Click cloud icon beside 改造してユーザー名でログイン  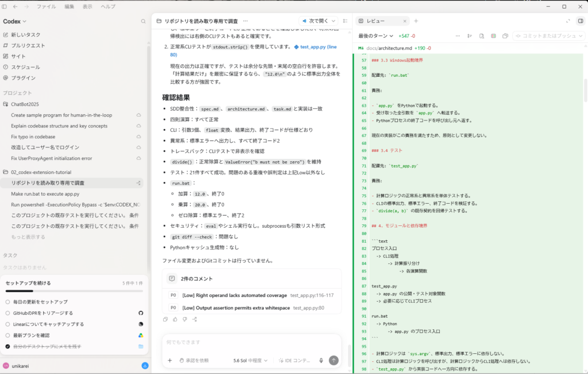pos(139,147)
